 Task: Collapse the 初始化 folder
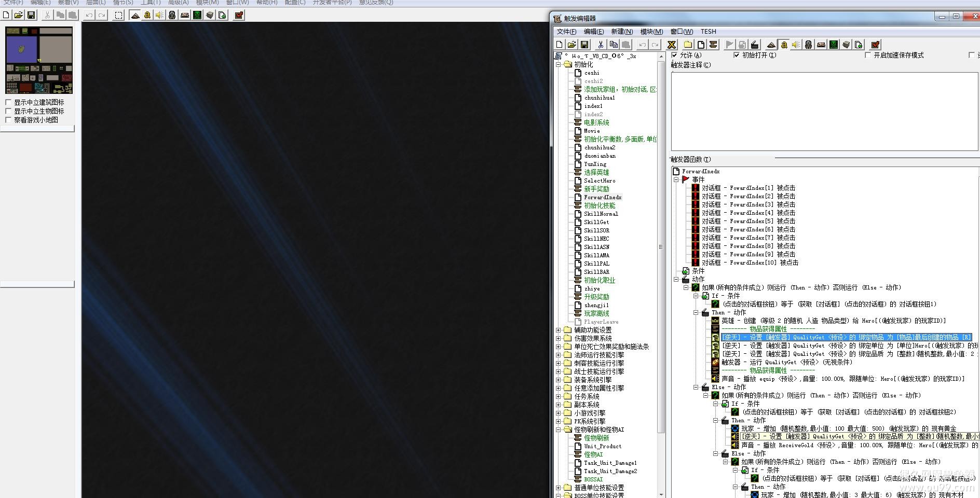[x=559, y=64]
